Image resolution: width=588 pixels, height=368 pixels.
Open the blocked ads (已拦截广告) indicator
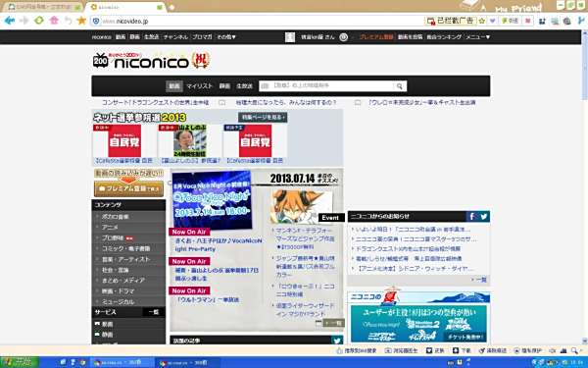452,21
